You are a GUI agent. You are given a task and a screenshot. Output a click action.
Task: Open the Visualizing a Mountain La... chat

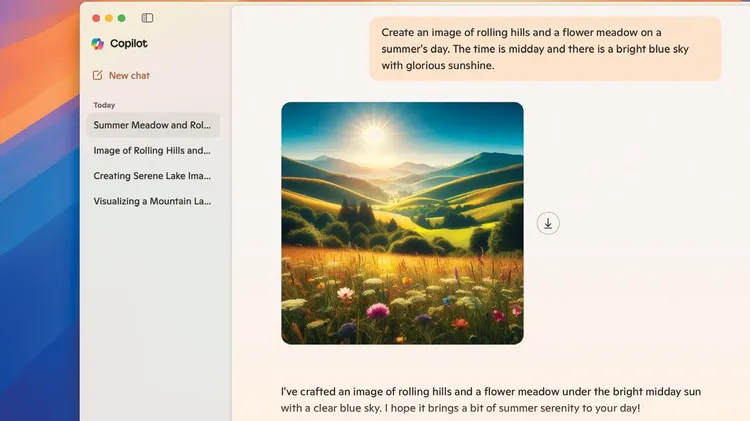tap(152, 201)
